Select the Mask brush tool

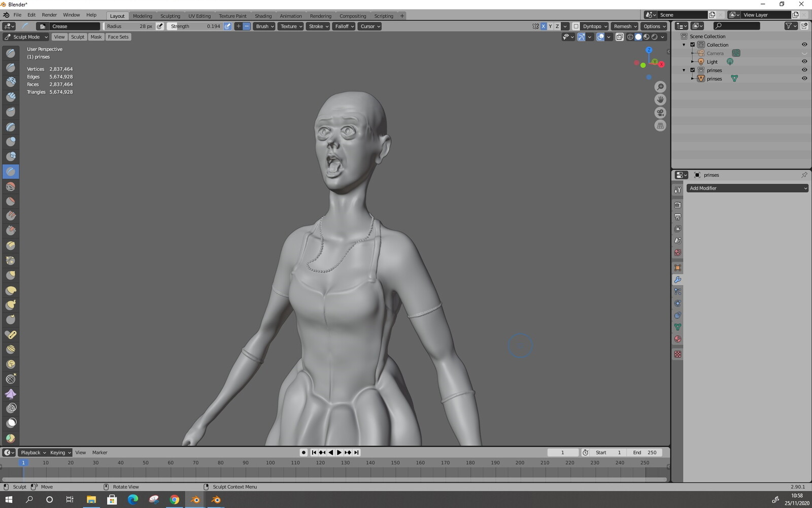pyautogui.click(x=11, y=423)
